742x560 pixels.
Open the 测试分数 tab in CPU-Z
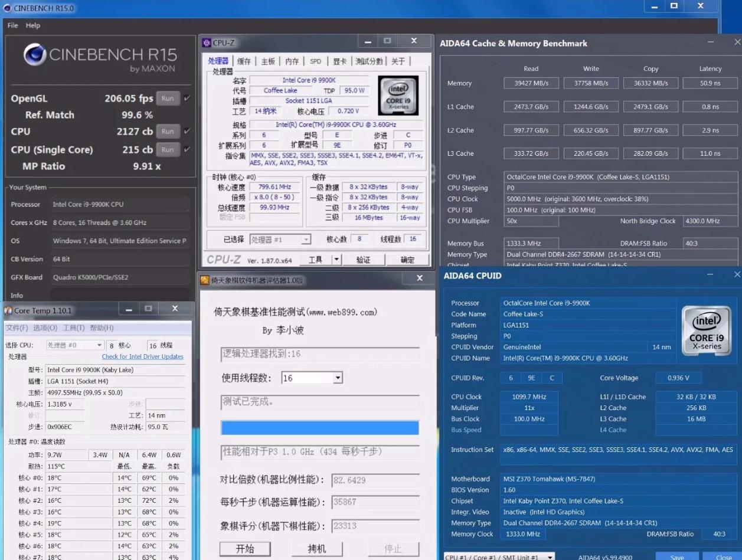[370, 61]
